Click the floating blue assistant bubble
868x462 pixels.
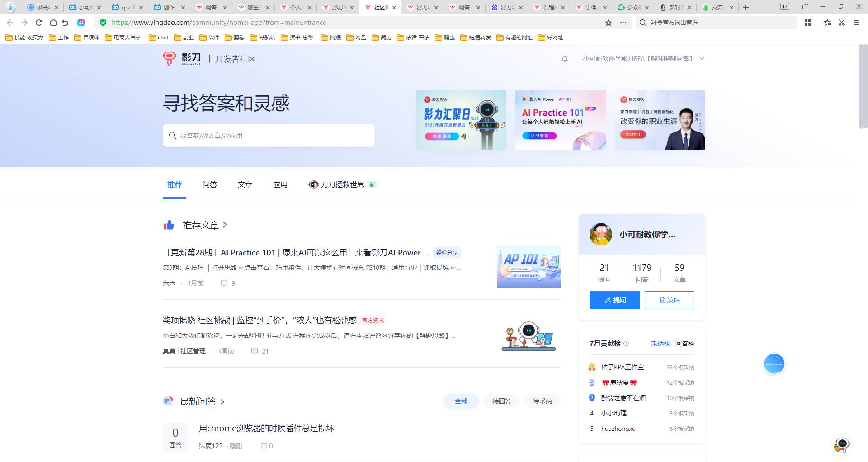[x=774, y=364]
